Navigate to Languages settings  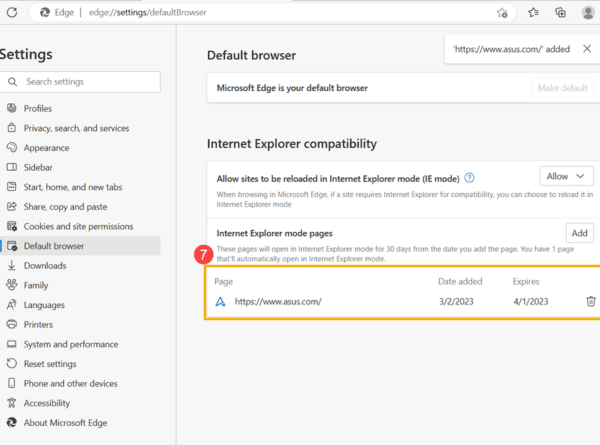(45, 305)
